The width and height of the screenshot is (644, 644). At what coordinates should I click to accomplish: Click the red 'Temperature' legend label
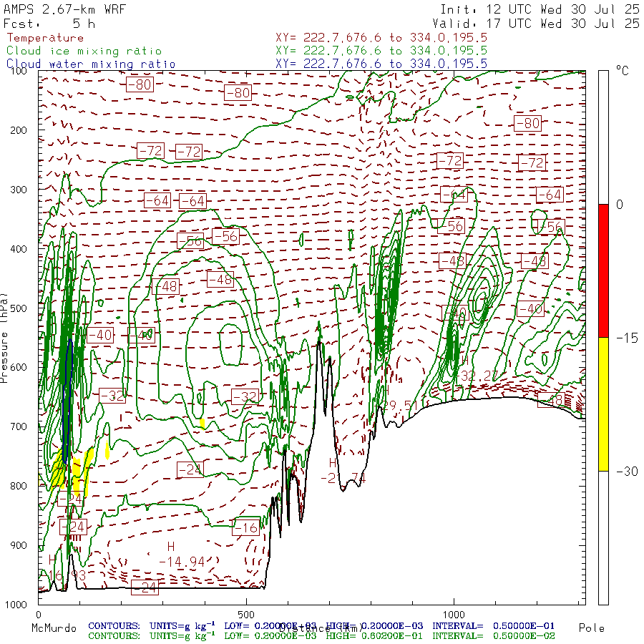tap(45, 38)
